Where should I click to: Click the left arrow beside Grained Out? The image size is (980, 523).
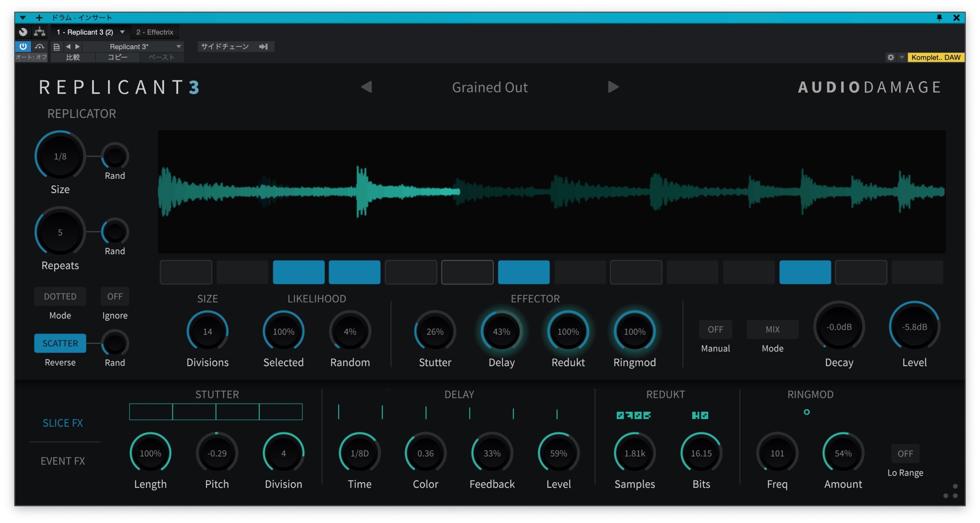click(x=366, y=87)
